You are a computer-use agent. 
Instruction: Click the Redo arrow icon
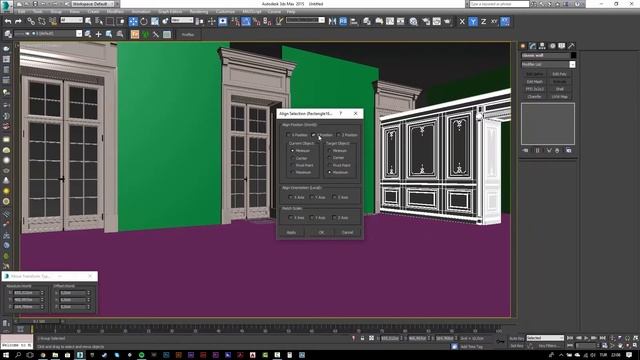18,21
